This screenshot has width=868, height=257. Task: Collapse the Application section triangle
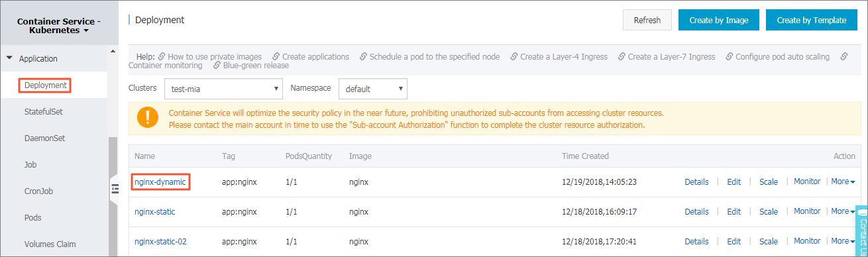(x=9, y=58)
